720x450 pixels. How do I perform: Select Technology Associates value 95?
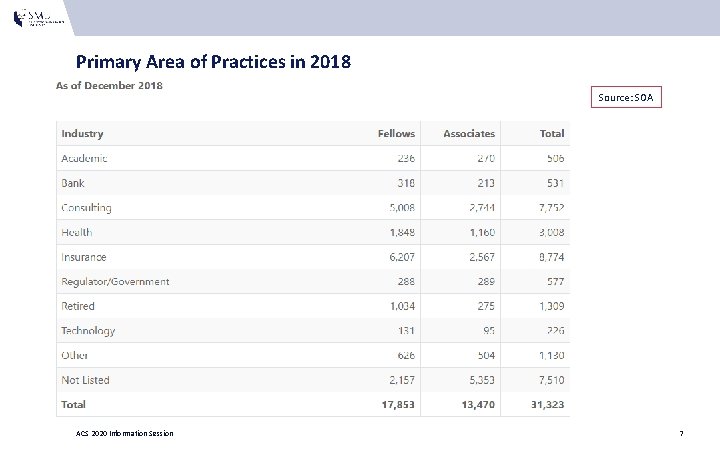click(x=489, y=331)
